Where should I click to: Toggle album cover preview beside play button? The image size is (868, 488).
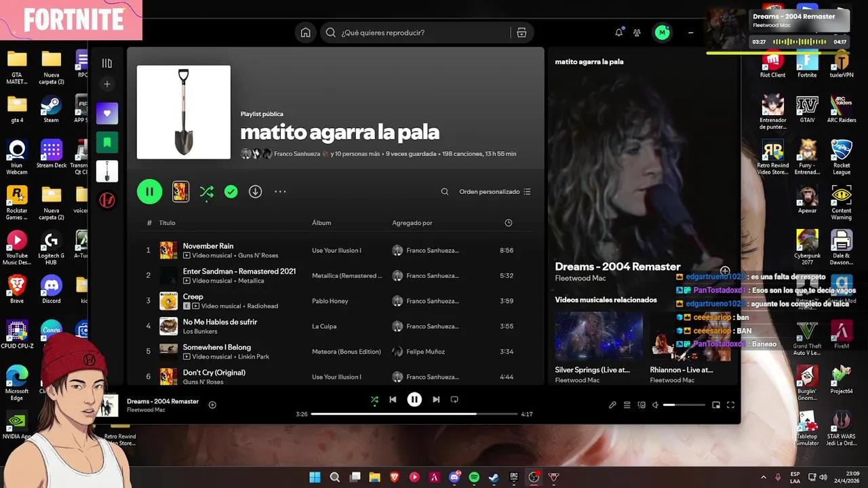tap(180, 192)
